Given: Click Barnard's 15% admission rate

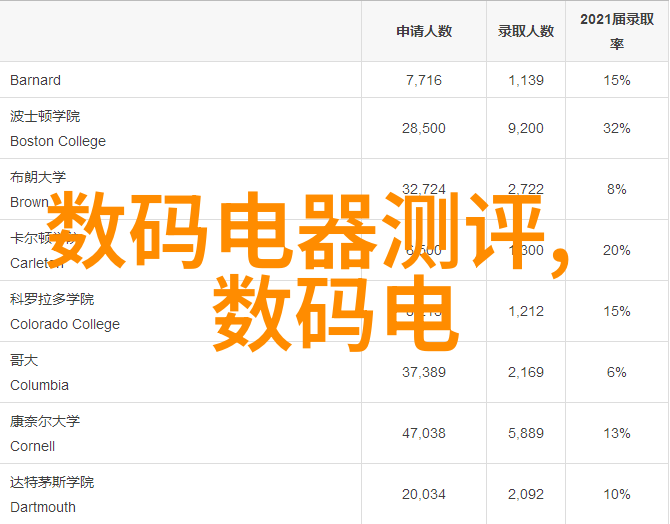Looking at the screenshot, I should click(x=617, y=80).
